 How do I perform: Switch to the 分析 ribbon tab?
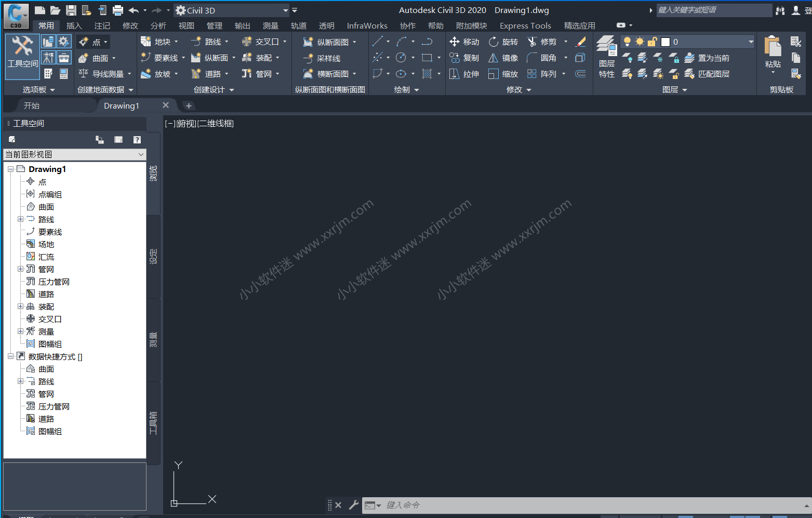158,25
